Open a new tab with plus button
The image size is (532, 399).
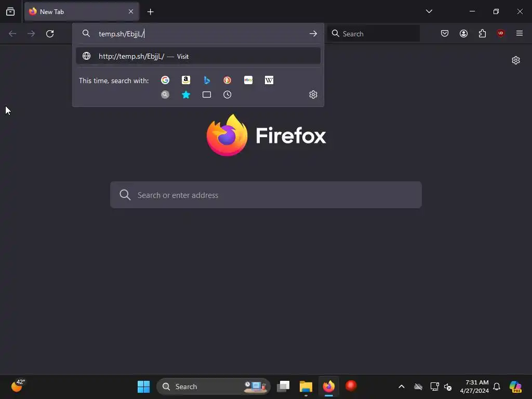coord(150,12)
